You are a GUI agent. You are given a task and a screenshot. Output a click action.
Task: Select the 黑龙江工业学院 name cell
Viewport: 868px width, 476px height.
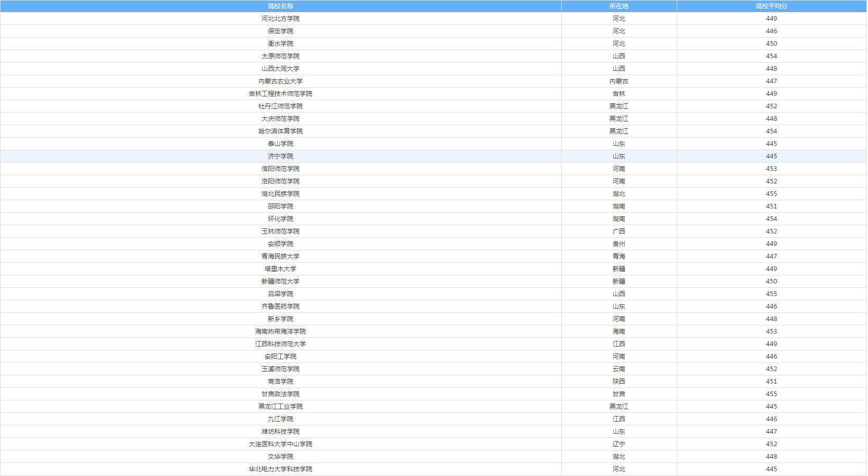pyautogui.click(x=280, y=407)
